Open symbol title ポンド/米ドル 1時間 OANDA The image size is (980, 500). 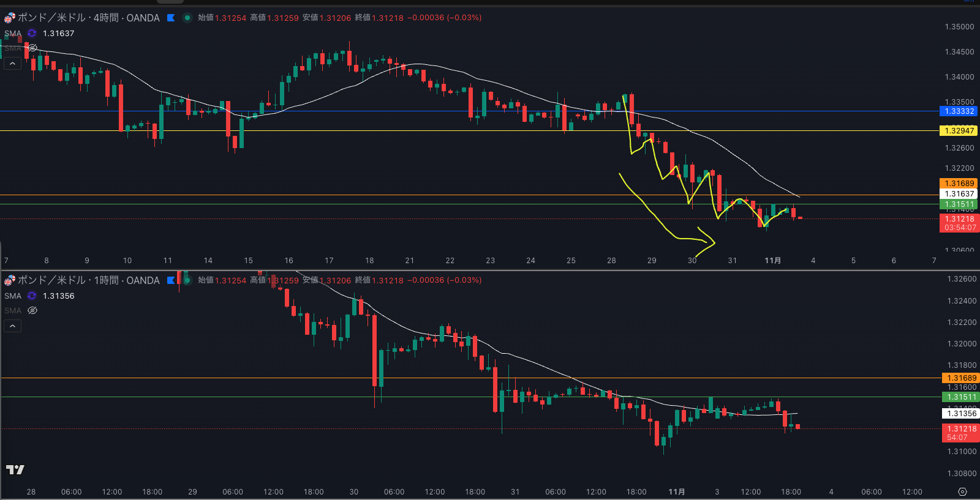(89, 280)
